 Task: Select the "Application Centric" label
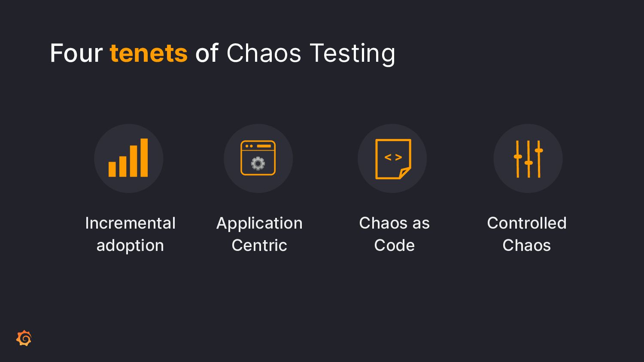(x=259, y=234)
